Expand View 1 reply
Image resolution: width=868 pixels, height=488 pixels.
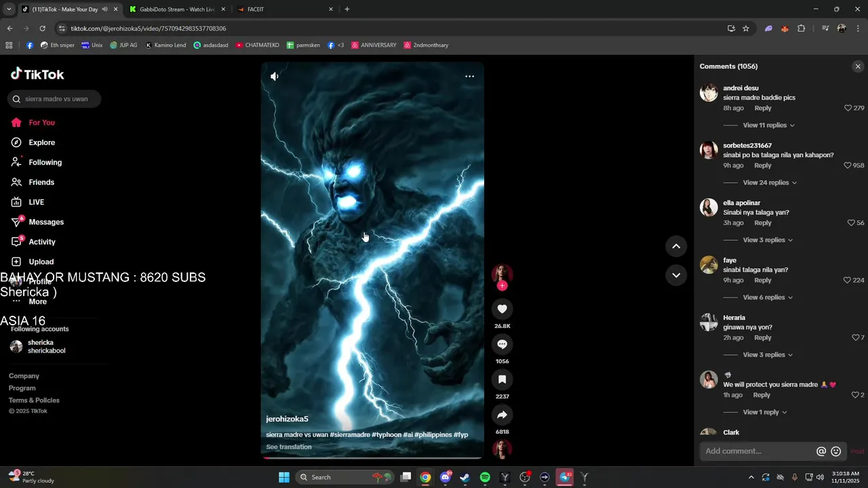click(765, 412)
